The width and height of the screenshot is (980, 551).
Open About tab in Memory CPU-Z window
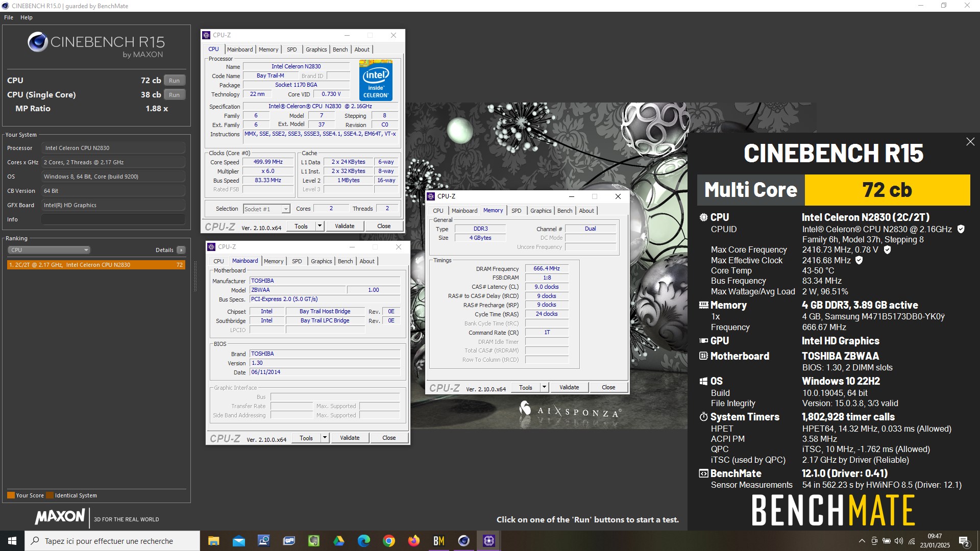click(x=586, y=211)
